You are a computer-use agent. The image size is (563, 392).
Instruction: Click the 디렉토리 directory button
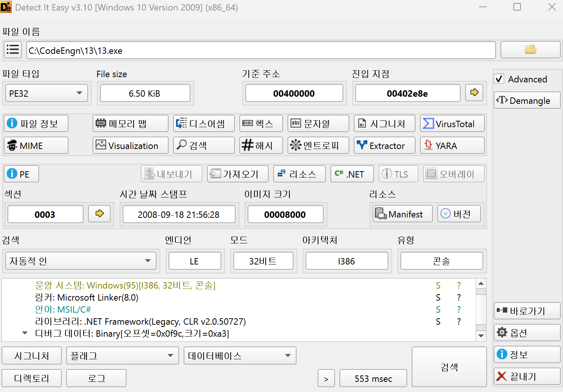coord(32,378)
